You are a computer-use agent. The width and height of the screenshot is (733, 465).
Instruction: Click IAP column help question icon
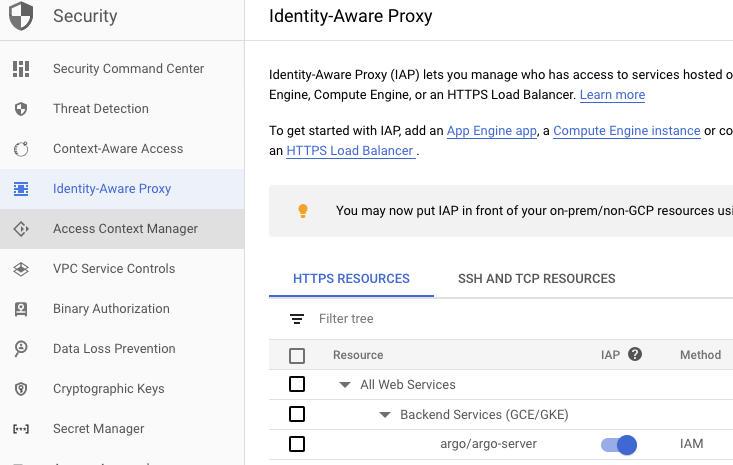click(x=634, y=354)
